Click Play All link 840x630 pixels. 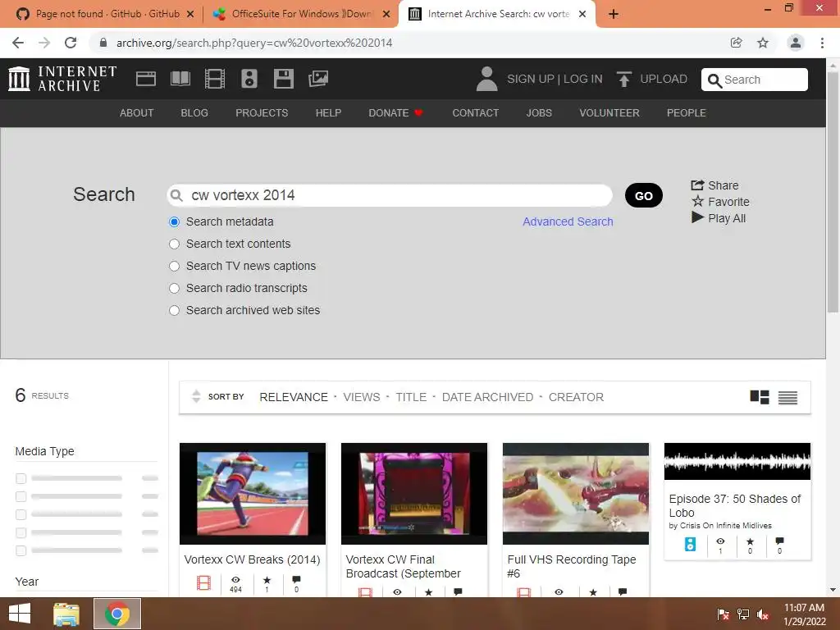coord(719,218)
